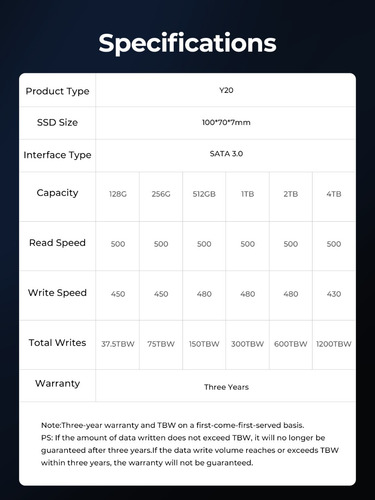Click the Warranty row label

click(57, 383)
